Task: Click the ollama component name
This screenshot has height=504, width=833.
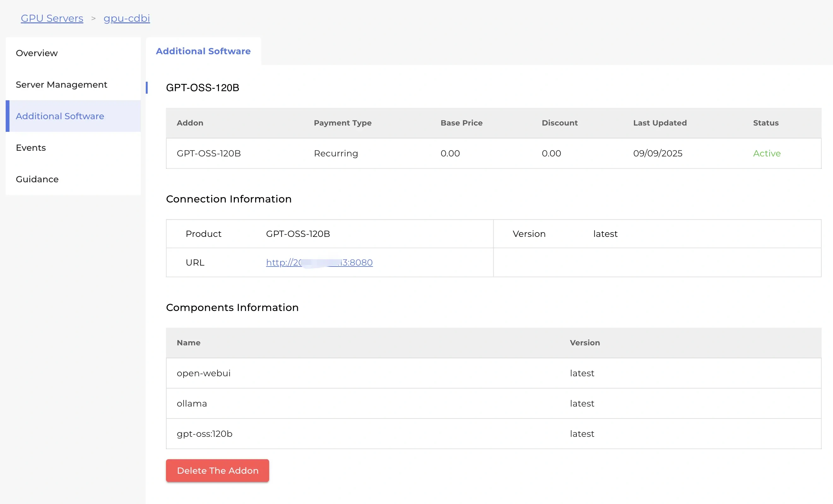Action: point(192,403)
